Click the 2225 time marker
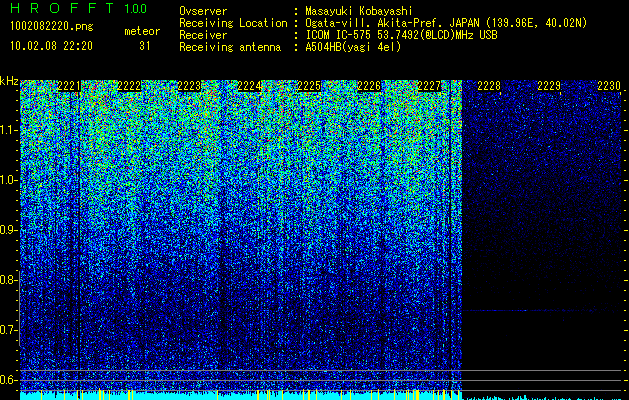629x400 pixels. tap(309, 86)
